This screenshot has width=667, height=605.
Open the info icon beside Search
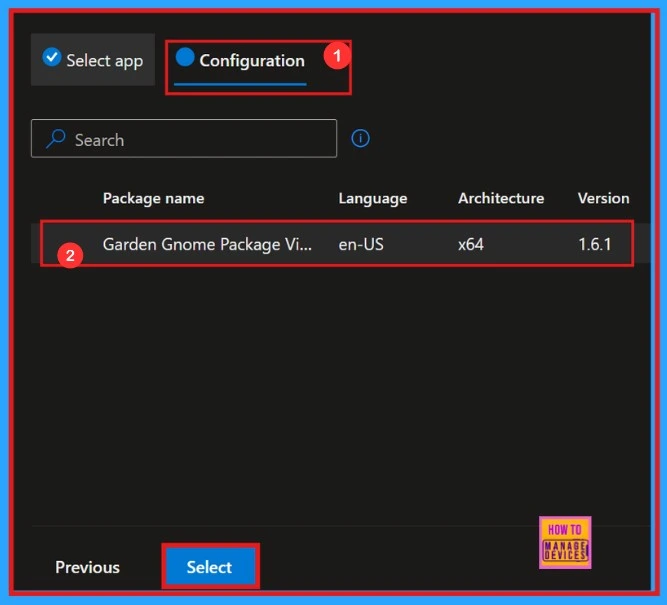[360, 138]
